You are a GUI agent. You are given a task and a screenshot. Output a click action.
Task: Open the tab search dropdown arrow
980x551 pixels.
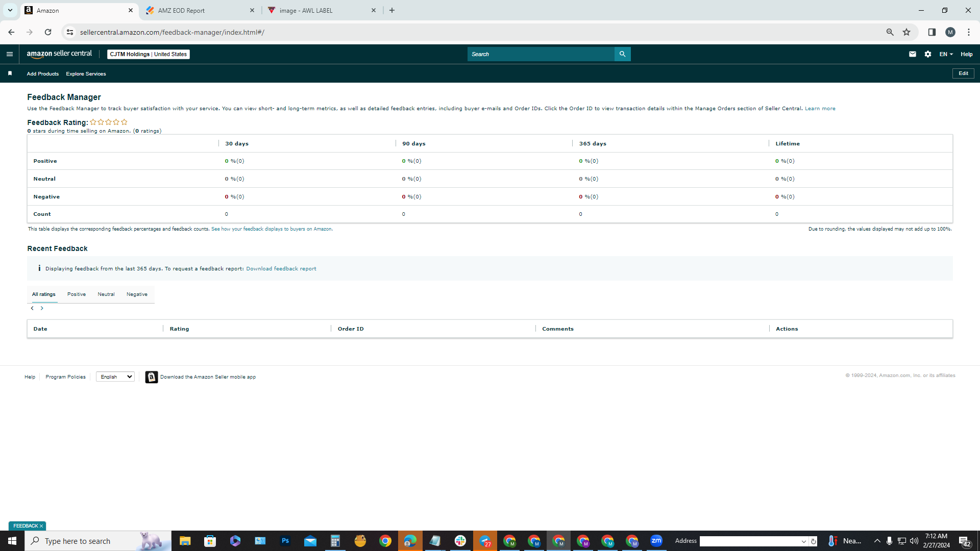[10, 10]
